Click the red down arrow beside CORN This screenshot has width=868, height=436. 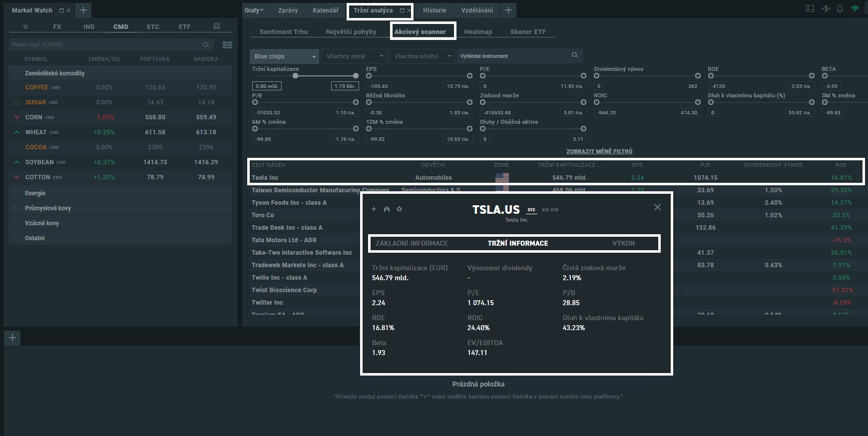[17, 117]
